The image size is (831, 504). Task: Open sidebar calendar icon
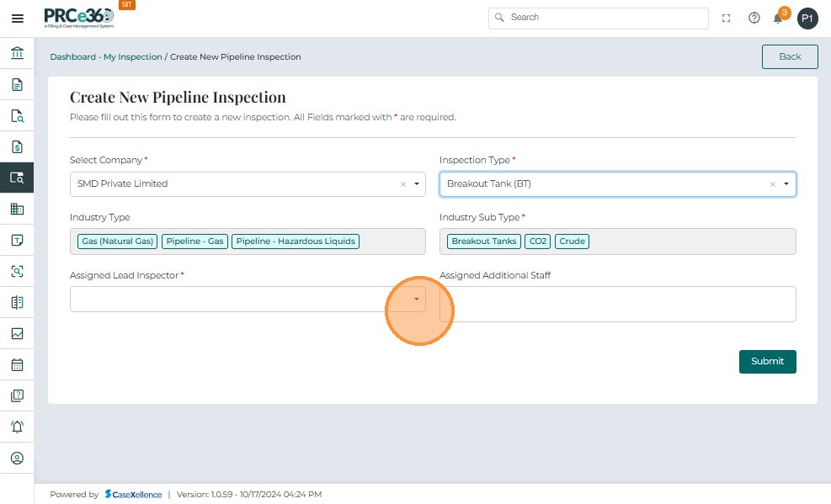(x=17, y=365)
